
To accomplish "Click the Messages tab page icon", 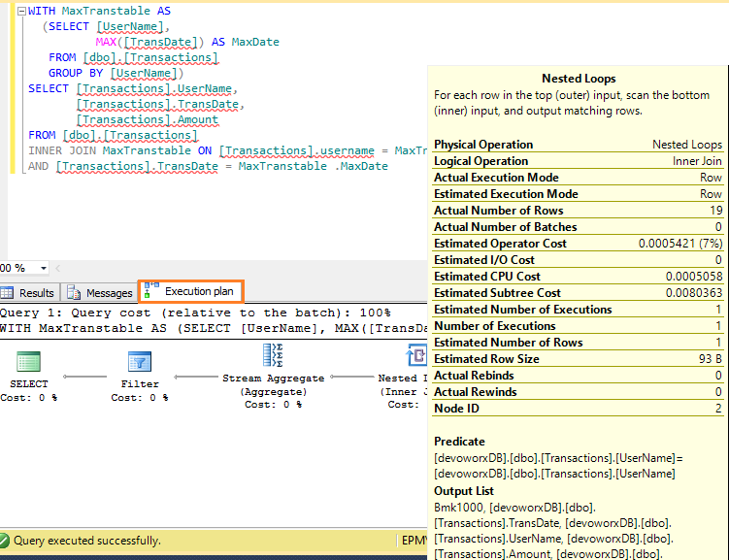I will 76,292.
